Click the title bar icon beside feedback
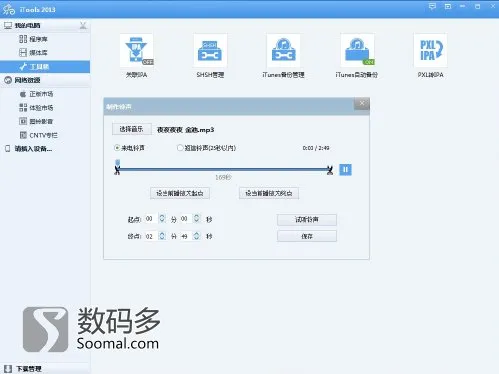 point(448,6)
